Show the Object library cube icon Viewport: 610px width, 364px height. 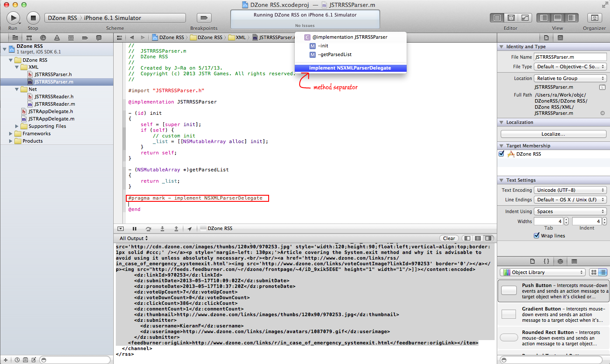(560, 261)
